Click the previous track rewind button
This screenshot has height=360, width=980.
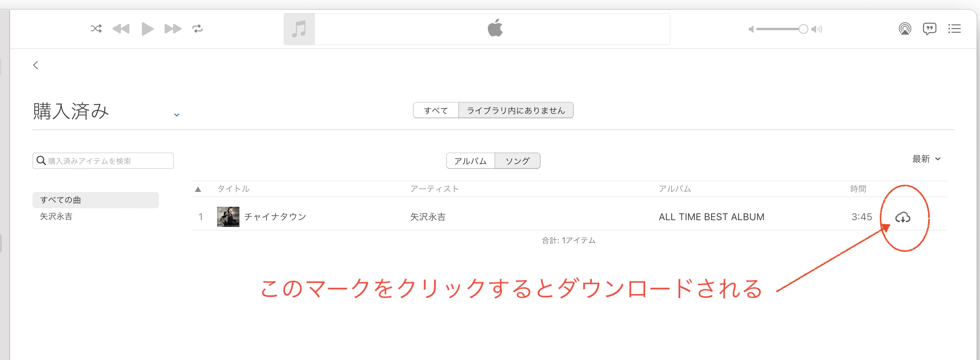[x=121, y=29]
